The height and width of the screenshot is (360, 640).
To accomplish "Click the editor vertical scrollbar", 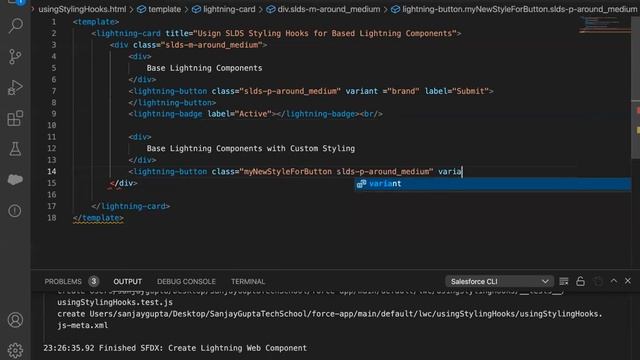I will tap(636, 88).
